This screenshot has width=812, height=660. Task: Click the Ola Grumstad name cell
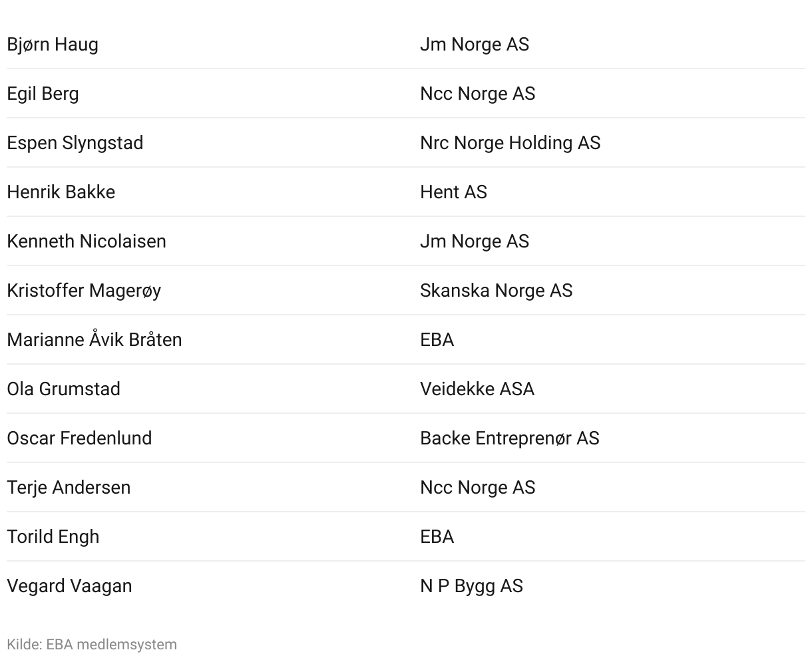tap(64, 389)
